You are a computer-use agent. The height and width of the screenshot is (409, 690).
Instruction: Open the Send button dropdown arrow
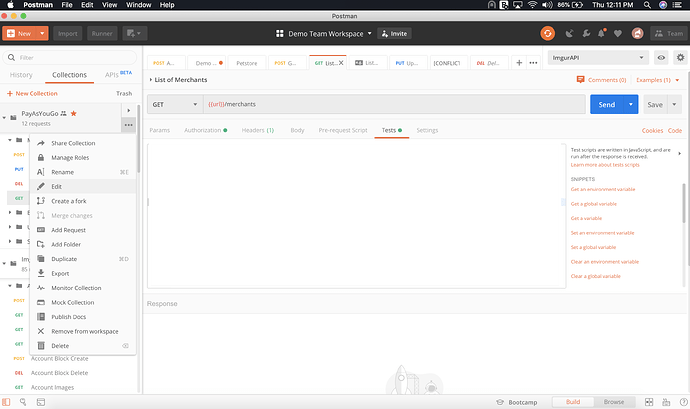[631, 104]
